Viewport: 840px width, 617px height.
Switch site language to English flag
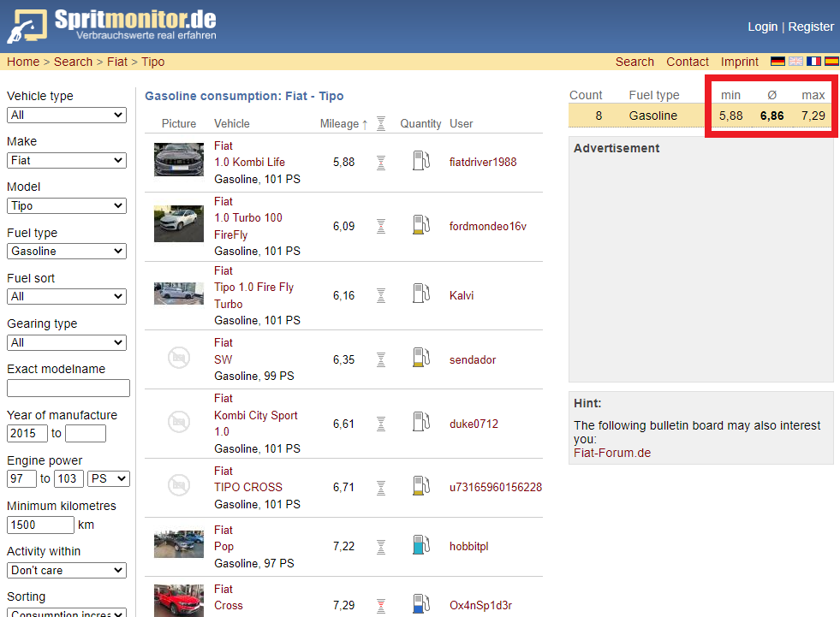tap(795, 61)
